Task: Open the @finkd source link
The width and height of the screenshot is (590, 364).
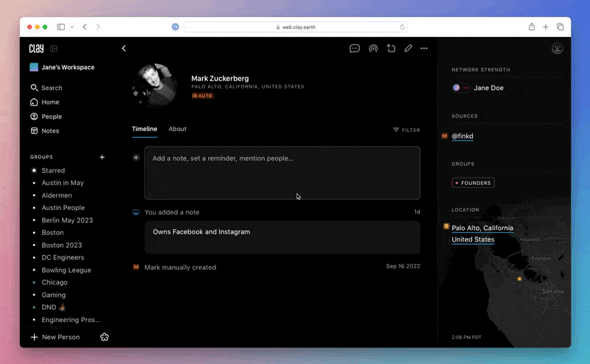Action: (462, 136)
